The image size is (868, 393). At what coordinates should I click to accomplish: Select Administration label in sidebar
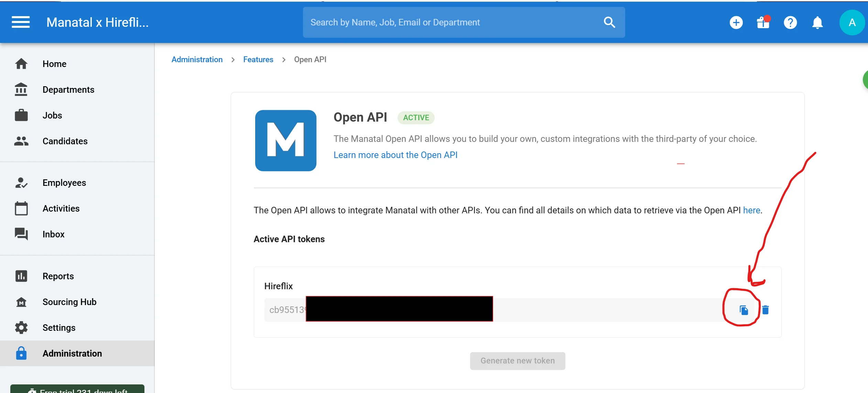(x=72, y=353)
